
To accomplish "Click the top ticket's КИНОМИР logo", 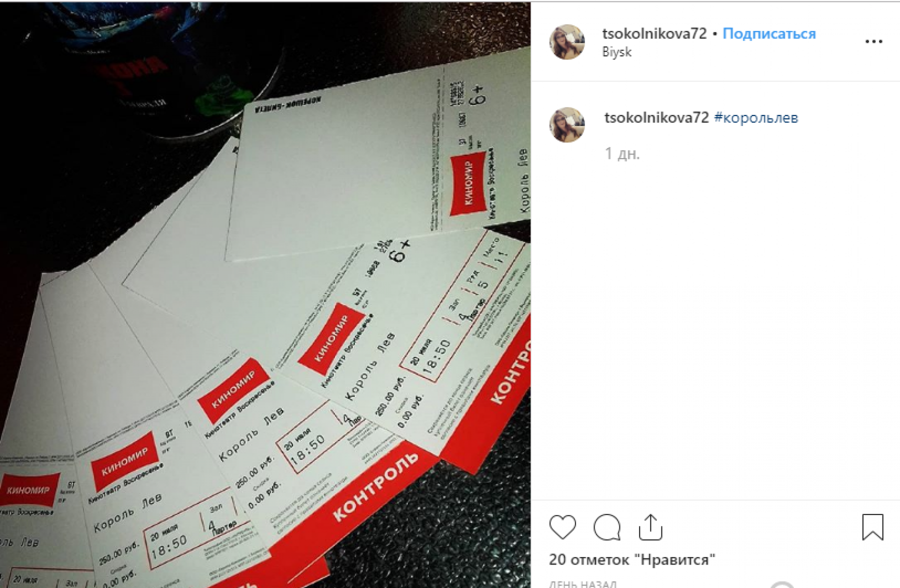I will coord(468,184).
